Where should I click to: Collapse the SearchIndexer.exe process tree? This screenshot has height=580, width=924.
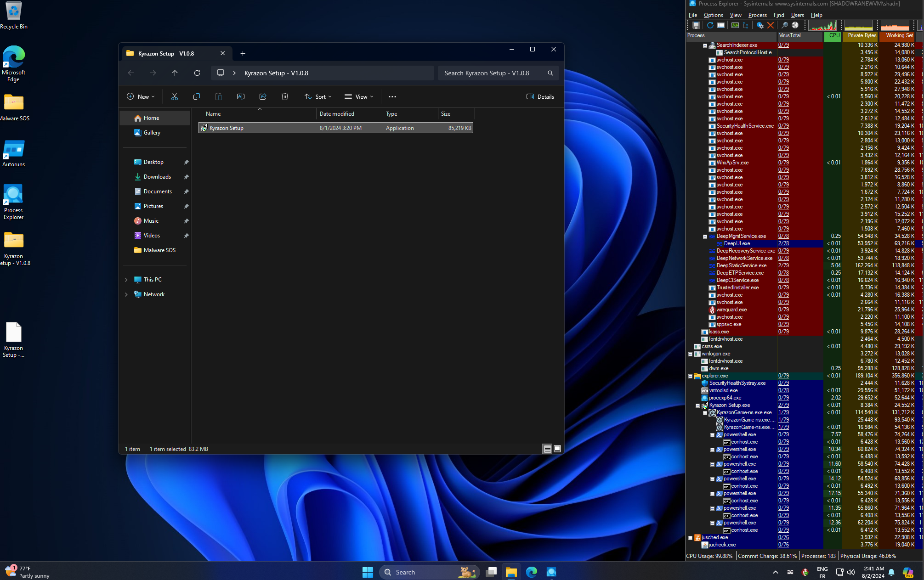pos(705,45)
